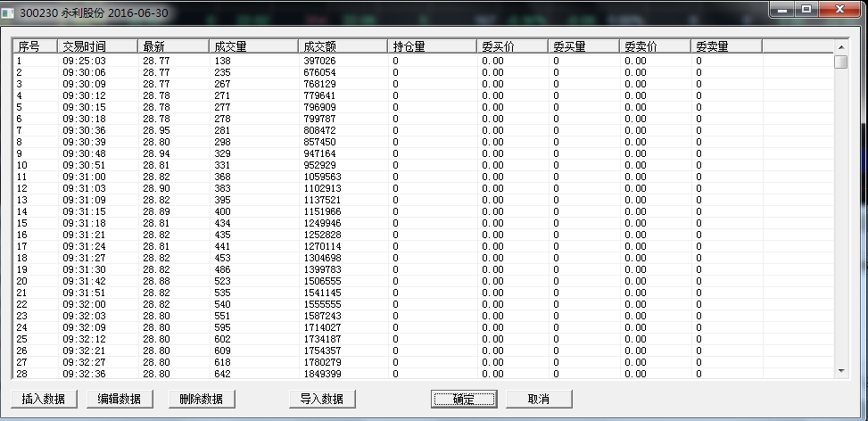The width and height of the screenshot is (868, 421).
Task: Sort by the 委买量 column header
Action: point(584,46)
